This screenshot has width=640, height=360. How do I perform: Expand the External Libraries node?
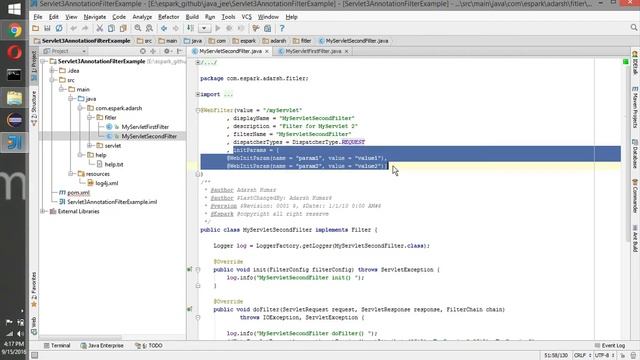pos(43,211)
